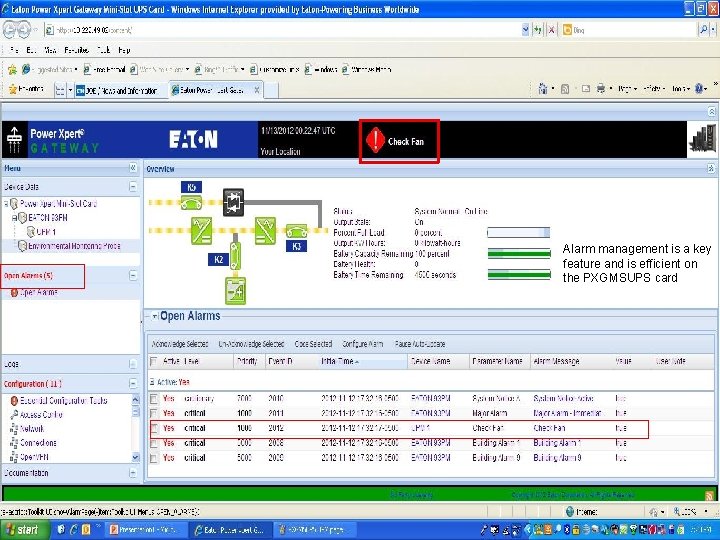The image size is (720, 540).
Task: Open the Presentation taskbar button
Action: tap(144, 529)
